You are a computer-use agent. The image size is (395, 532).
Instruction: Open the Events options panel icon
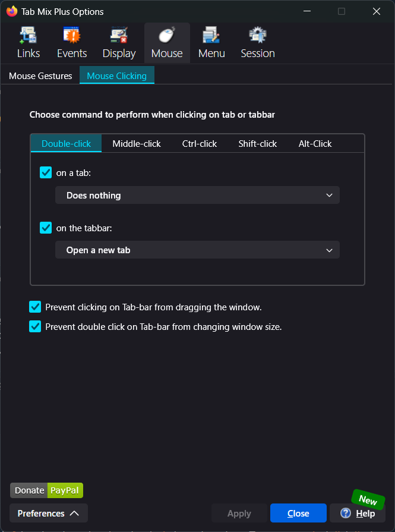tap(72, 36)
